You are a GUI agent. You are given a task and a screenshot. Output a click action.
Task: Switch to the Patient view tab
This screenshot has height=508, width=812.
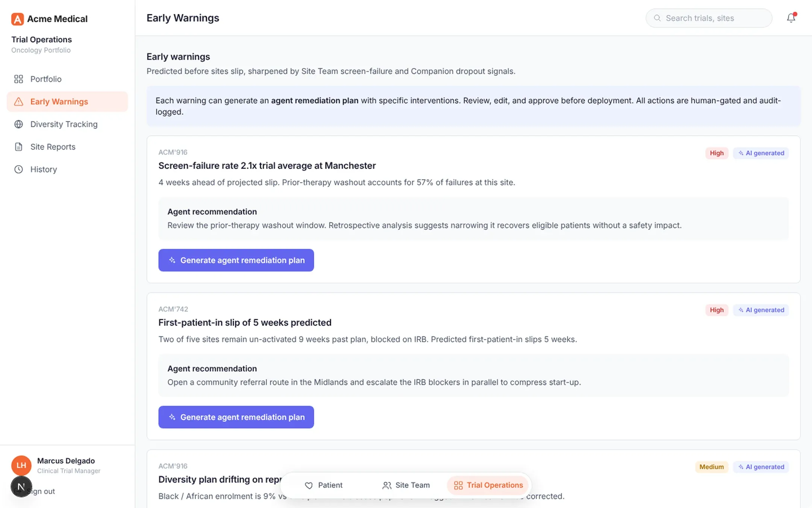324,485
